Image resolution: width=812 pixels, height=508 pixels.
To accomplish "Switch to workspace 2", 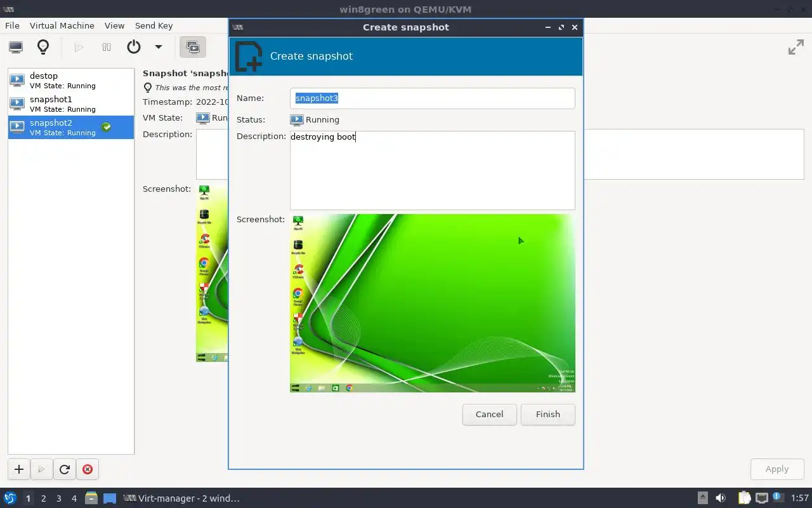I will click(44, 498).
